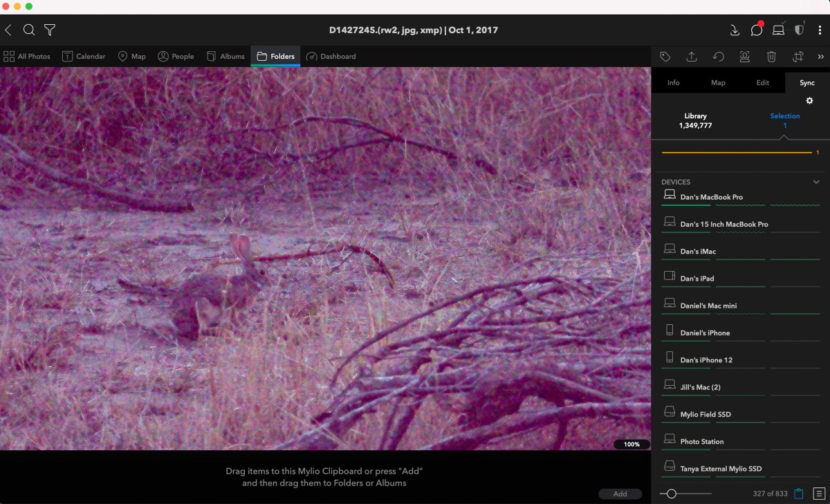Viewport: 830px width, 504px height.
Task: Click the selection sync progress bar
Action: [x=737, y=152]
